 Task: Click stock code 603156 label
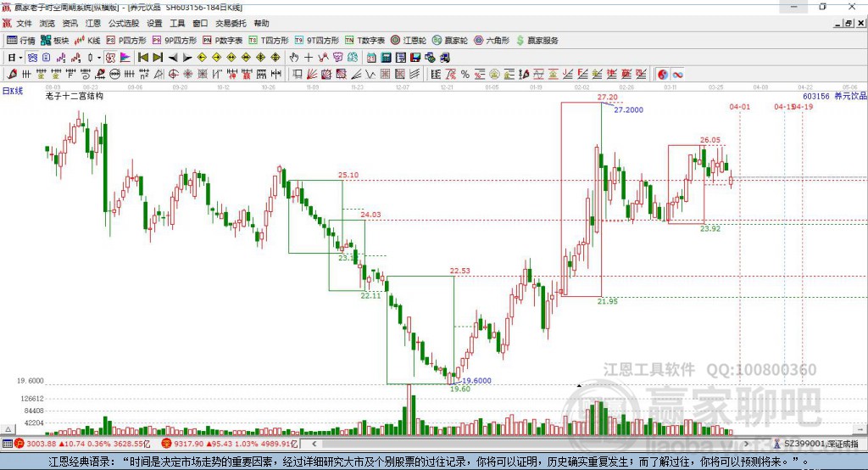pos(816,96)
